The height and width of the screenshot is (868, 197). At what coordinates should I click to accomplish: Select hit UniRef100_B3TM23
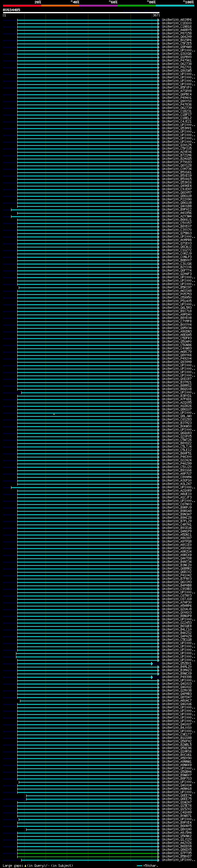click(177, 423)
